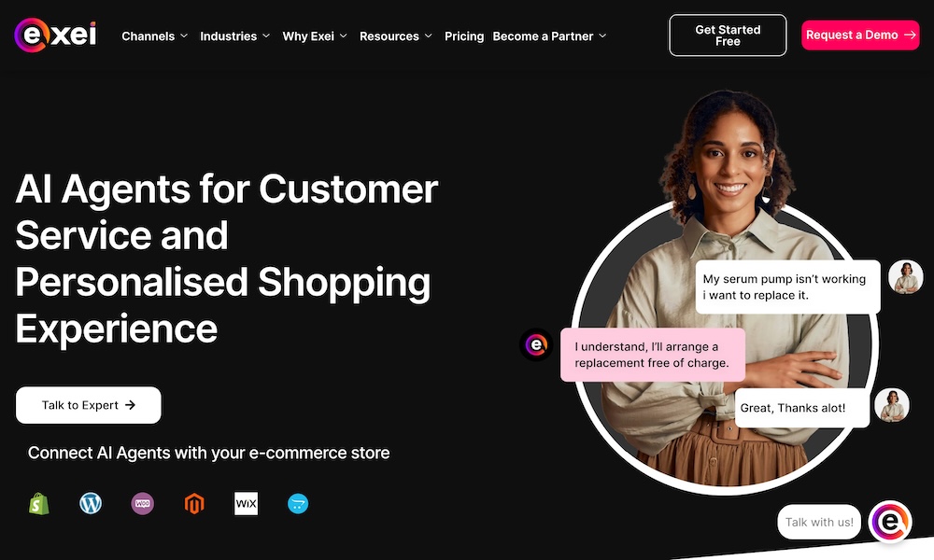Open the Resources dropdown menu
This screenshot has width=934, height=560.
click(x=396, y=36)
